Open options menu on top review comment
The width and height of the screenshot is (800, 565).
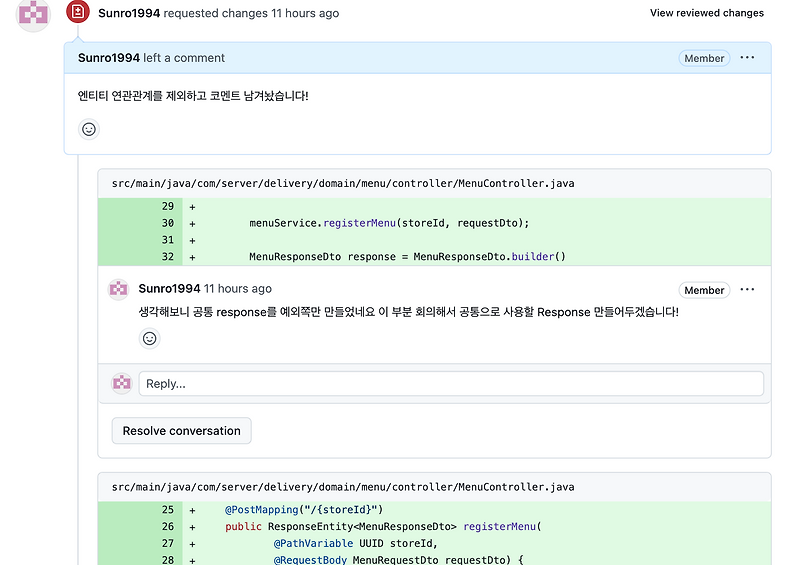click(747, 58)
